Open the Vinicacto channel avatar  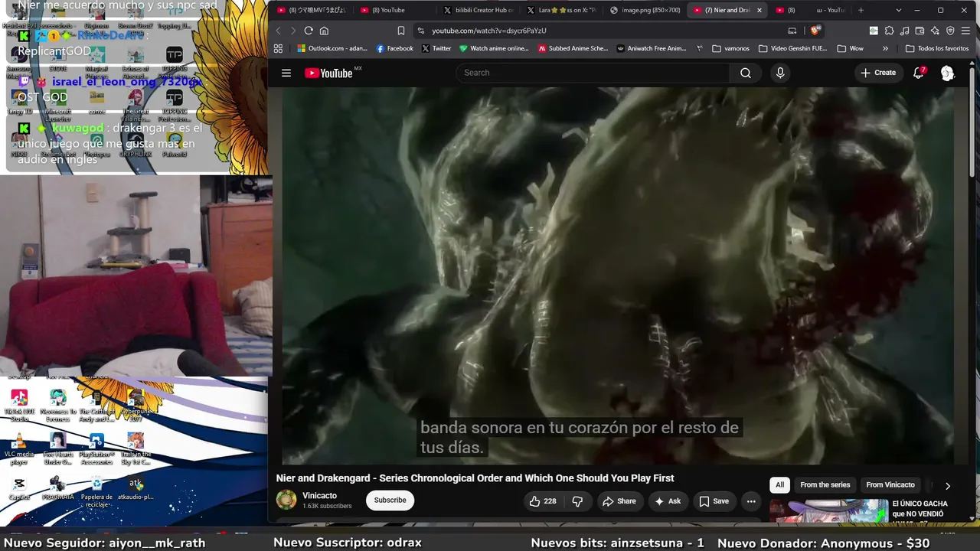[286, 500]
